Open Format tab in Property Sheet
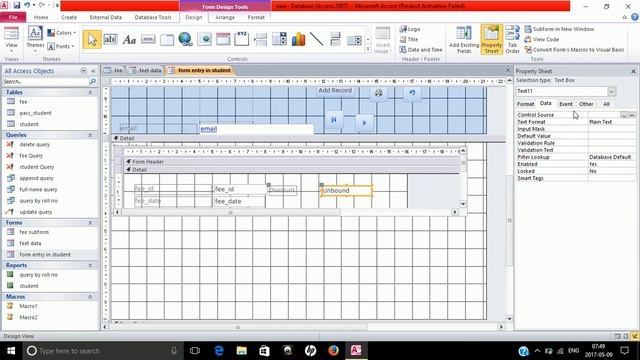 [x=525, y=104]
